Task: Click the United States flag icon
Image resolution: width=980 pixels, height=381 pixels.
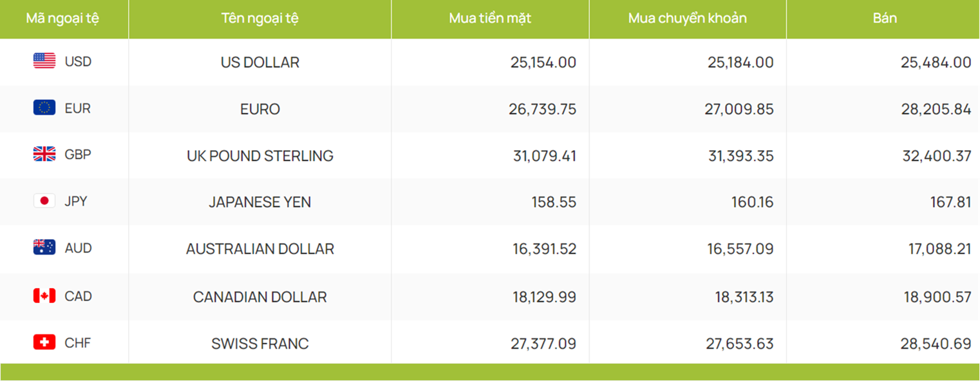Action: (x=44, y=61)
